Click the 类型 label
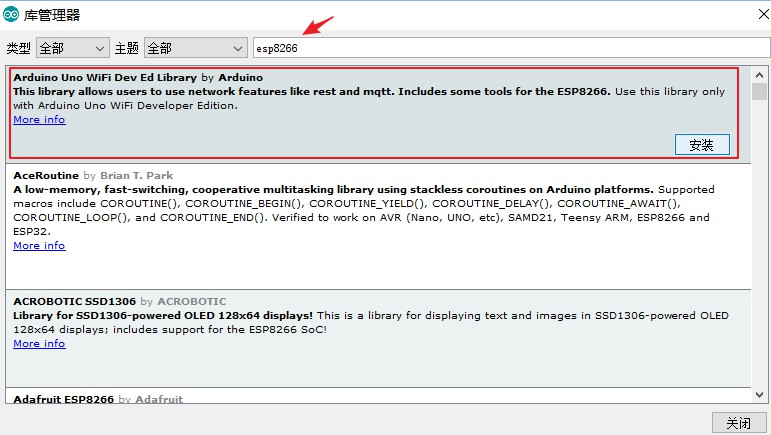Viewport: 771px width, 435px height. (x=19, y=48)
